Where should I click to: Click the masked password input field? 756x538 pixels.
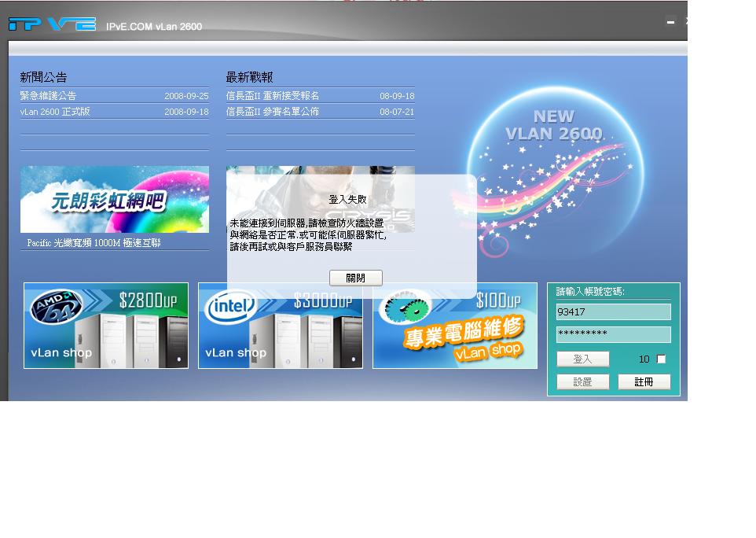coord(612,334)
